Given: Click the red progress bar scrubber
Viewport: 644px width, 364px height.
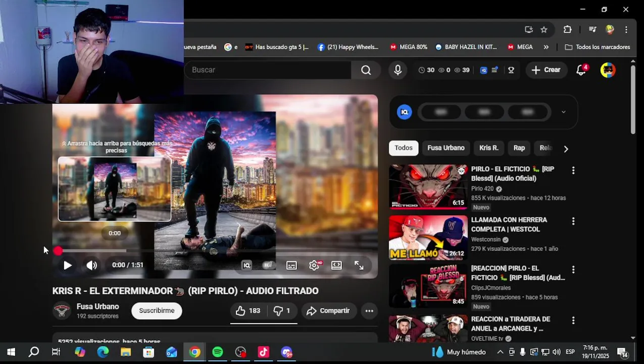Looking at the screenshot, I should click(x=58, y=251).
